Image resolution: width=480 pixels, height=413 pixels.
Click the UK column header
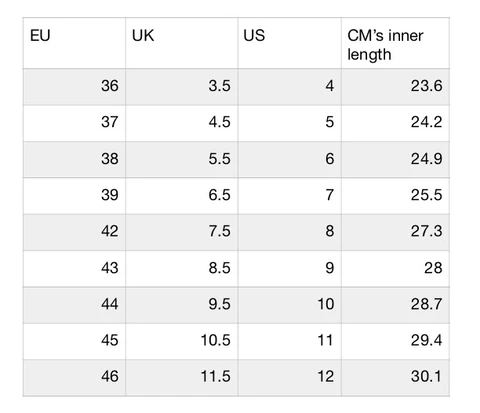182,43
